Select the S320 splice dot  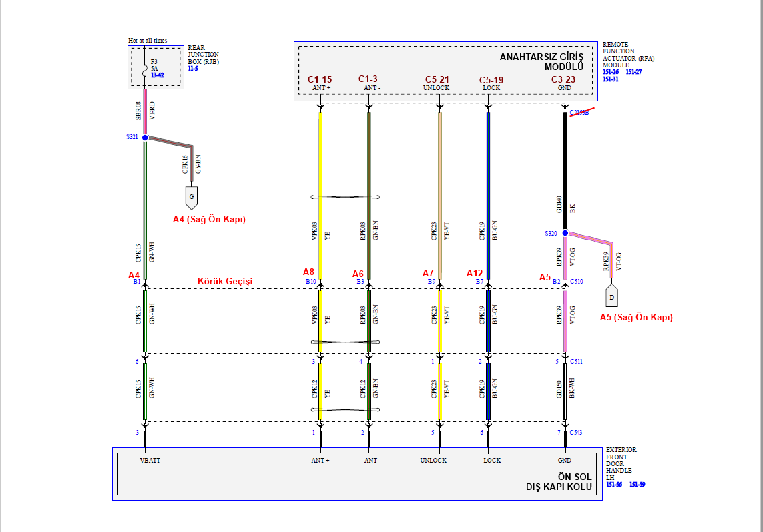point(565,233)
